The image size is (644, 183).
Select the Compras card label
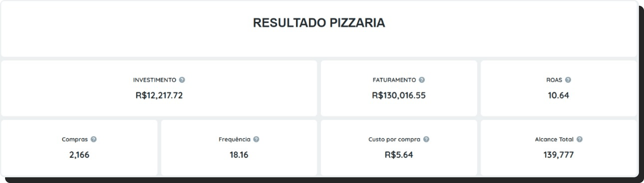(x=75, y=139)
